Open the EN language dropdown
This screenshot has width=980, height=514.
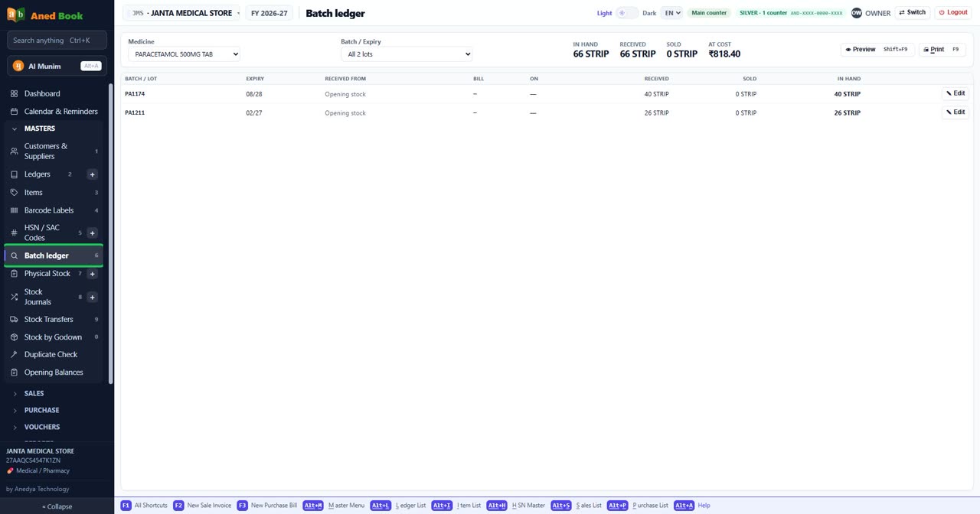point(671,13)
